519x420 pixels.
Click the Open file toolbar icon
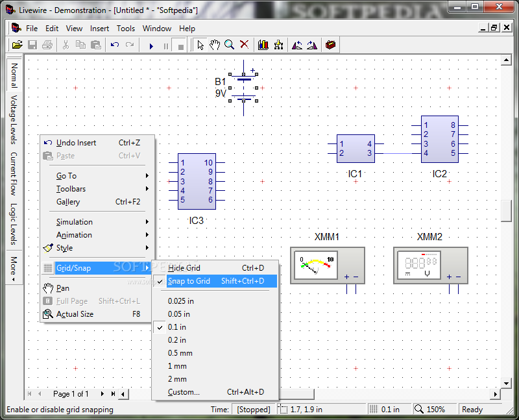click(x=18, y=45)
